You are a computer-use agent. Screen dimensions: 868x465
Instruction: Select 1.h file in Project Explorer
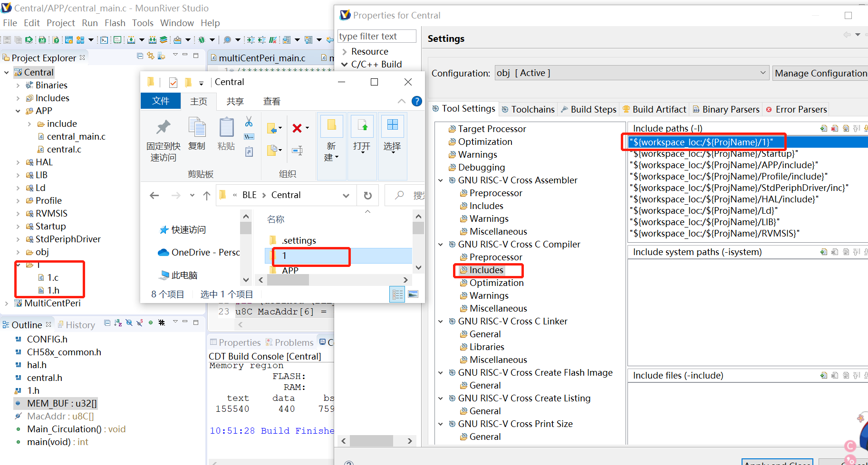tap(53, 290)
